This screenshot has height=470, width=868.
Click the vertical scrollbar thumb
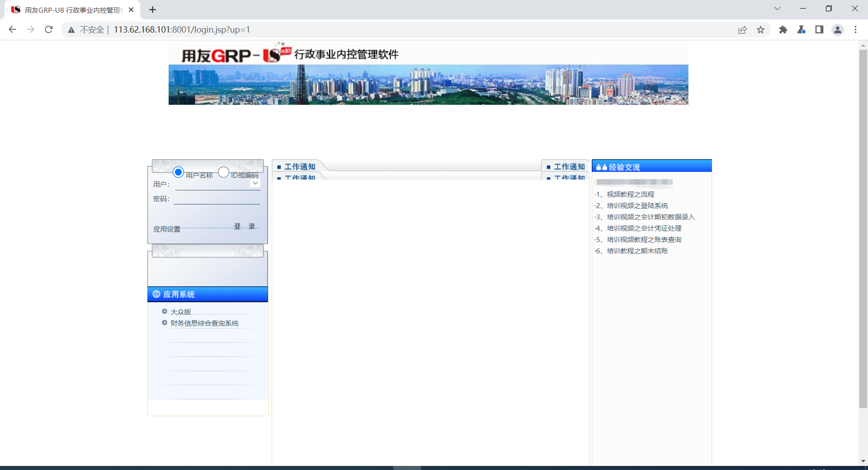click(x=863, y=228)
